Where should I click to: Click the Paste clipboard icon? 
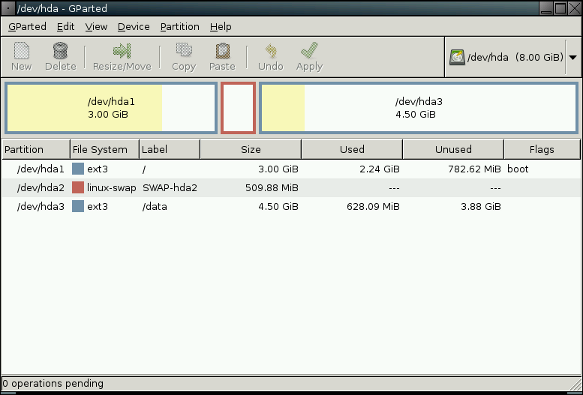(222, 51)
